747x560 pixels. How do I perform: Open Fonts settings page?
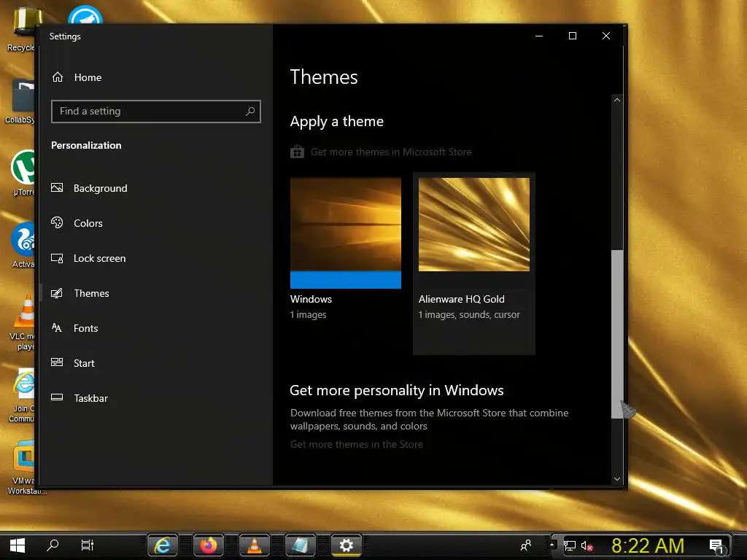tap(74, 328)
